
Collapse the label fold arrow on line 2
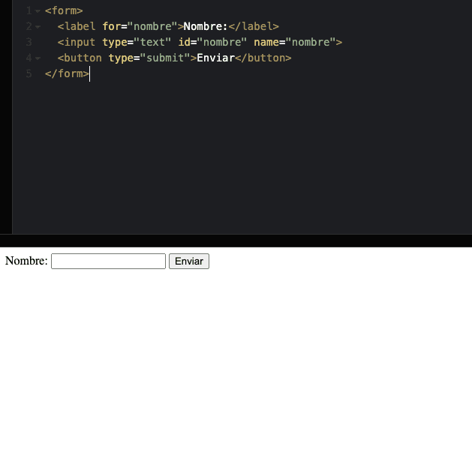[38, 27]
